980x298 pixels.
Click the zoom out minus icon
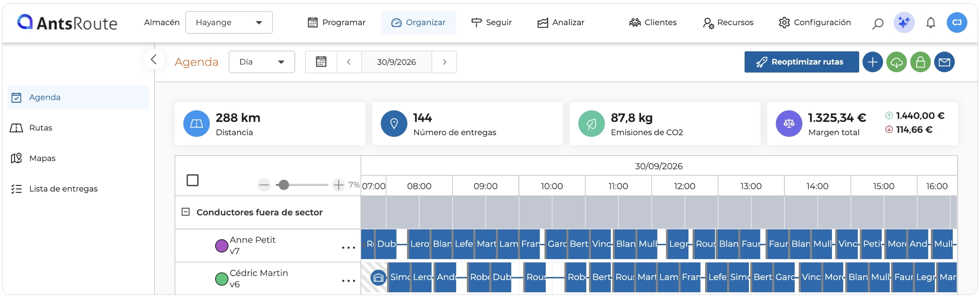[264, 185]
